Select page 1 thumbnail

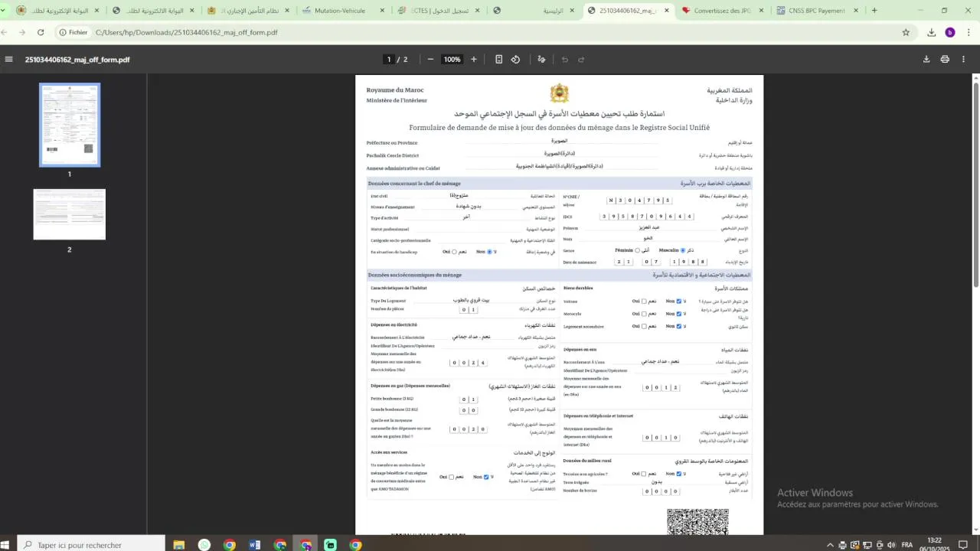point(70,125)
